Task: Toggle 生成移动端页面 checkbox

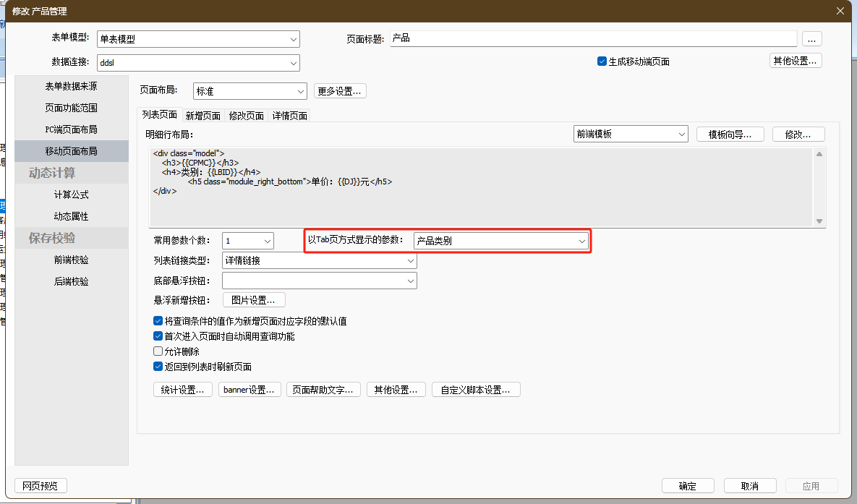Action: click(x=602, y=61)
